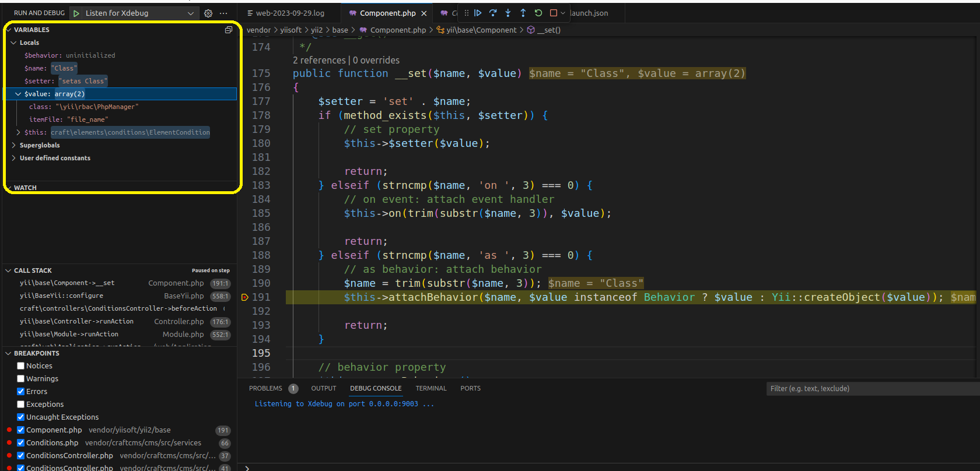Enable the Exceptions breakpoint checkbox
The width and height of the screenshot is (980, 471).
point(21,404)
